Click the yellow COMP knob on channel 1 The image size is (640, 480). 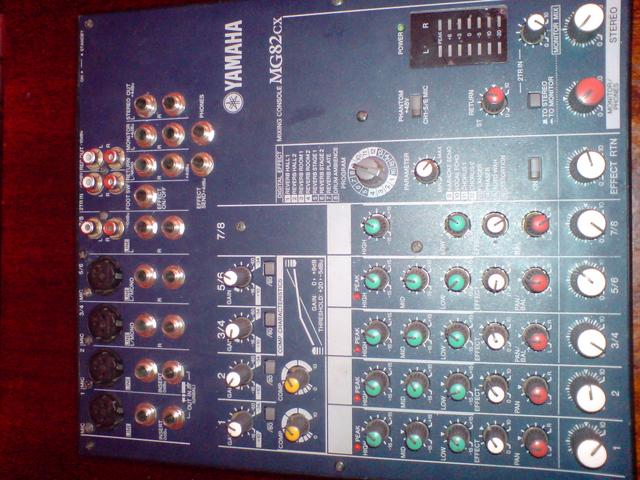click(296, 430)
